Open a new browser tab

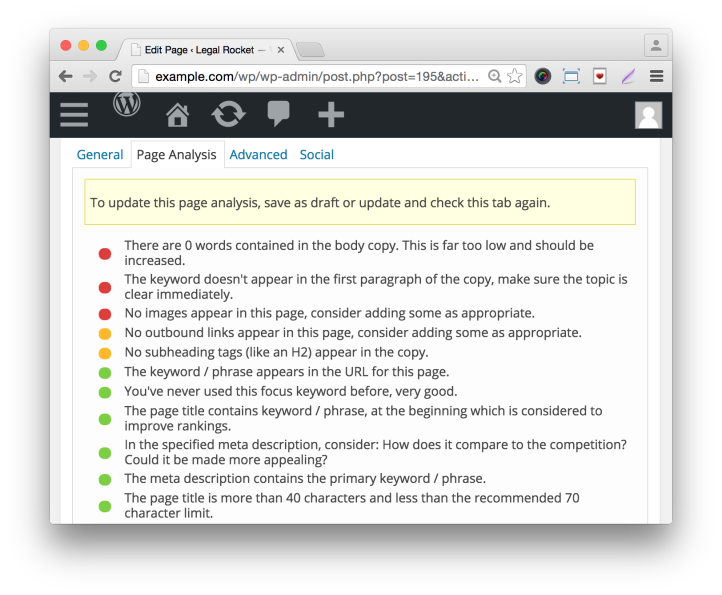click(310, 49)
